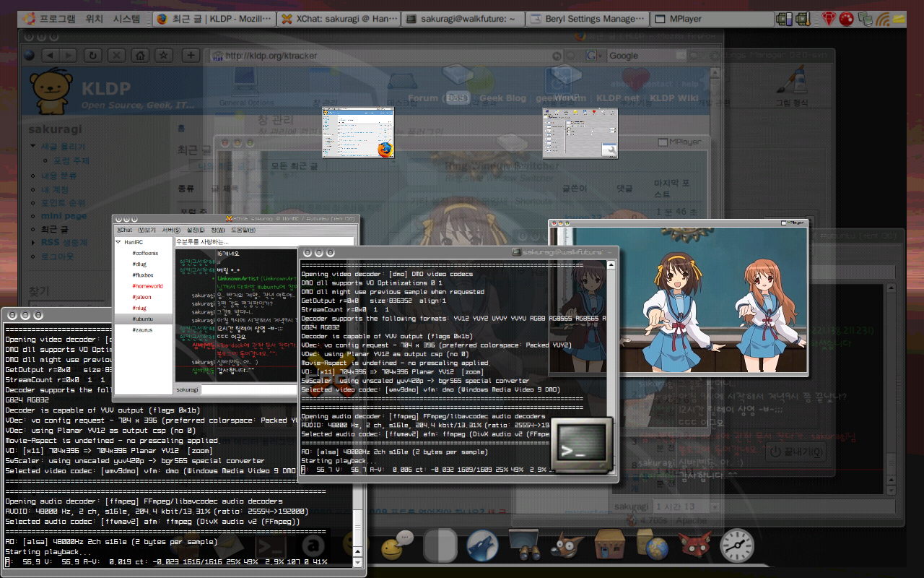Switch to the KLDP Mozilla taskbar window
This screenshot has width=924, height=578.
214,20
